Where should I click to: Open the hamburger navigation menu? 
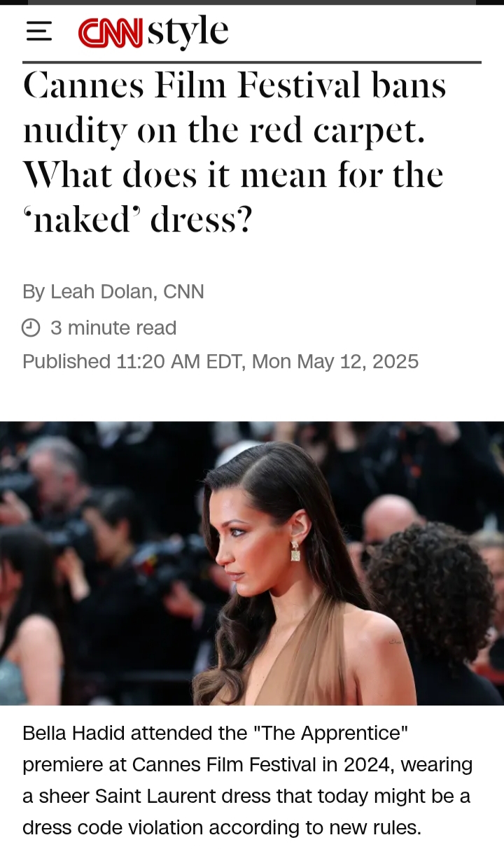click(39, 31)
